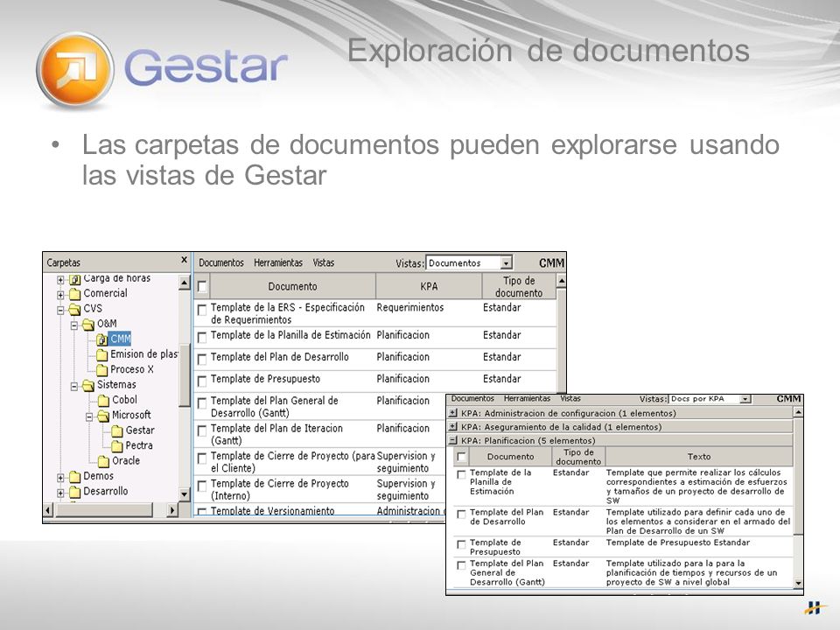Click Template de Versionamiento document name
The width and height of the screenshot is (840, 630).
click(272, 511)
